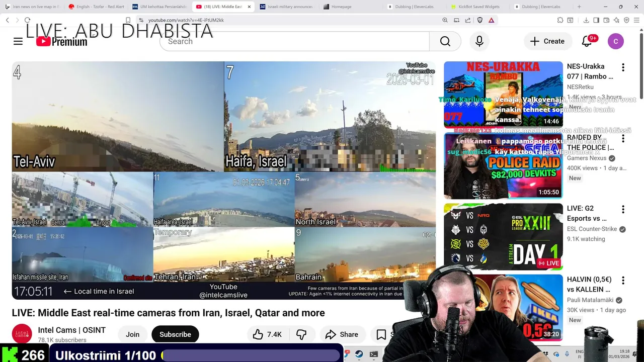Screen dimensions: 644x362
Task: Open YouTube notifications bell
Action: click(x=587, y=41)
